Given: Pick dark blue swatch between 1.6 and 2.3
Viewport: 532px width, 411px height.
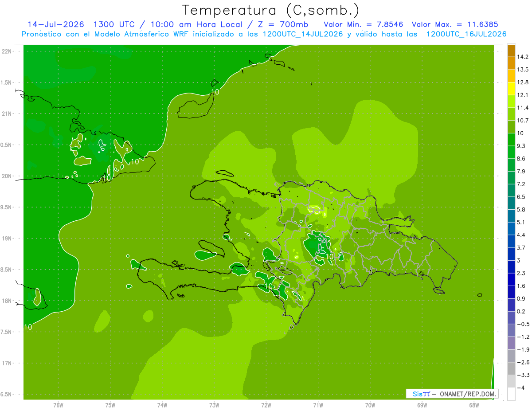Looking at the screenshot, I should [511, 279].
